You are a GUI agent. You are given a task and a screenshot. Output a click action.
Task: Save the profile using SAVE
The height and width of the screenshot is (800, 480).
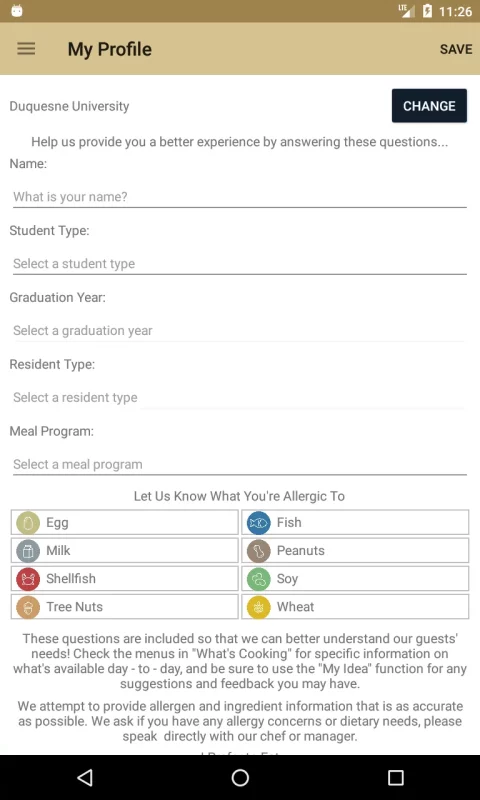[x=456, y=49]
